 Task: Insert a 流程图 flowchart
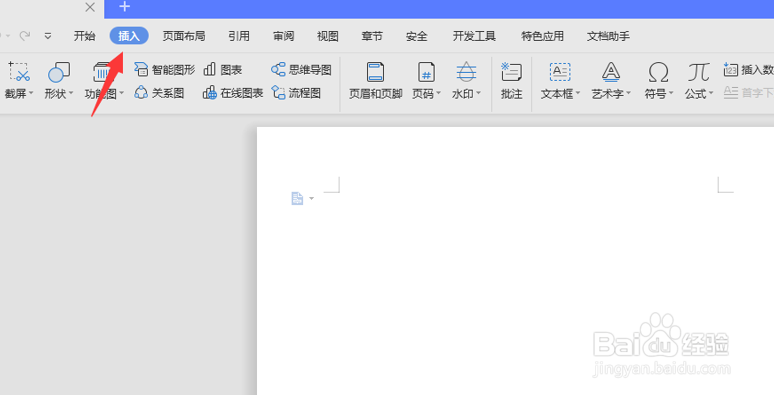coord(296,93)
